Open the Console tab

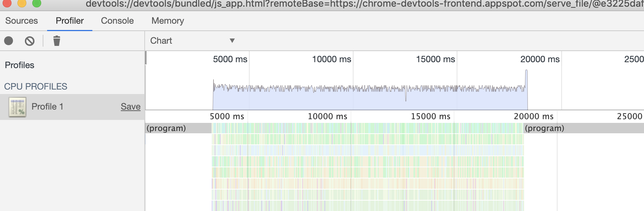117,21
